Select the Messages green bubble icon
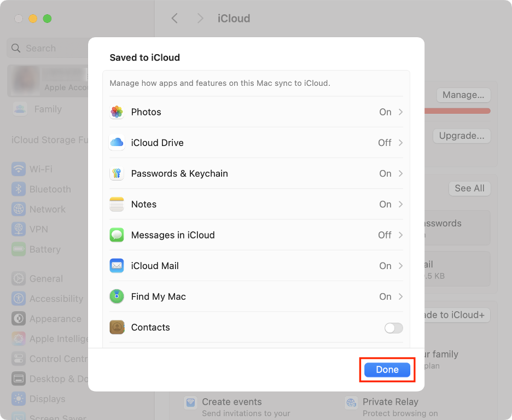The height and width of the screenshot is (420, 512). coord(117,235)
